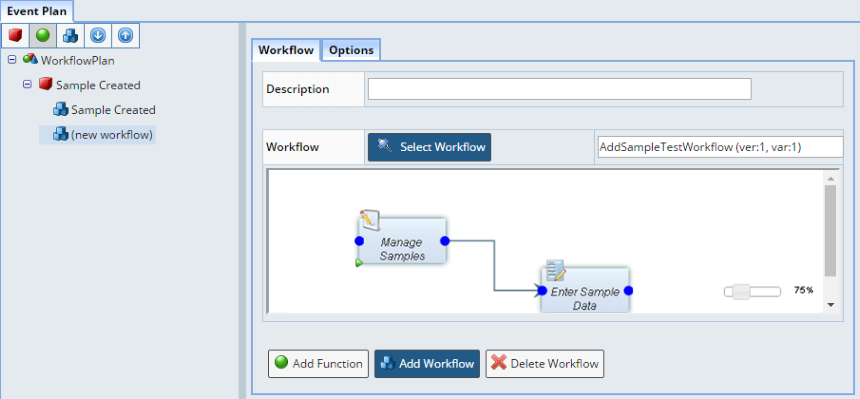Click the Move Up arrow toolbar icon
The image size is (860, 399).
[x=126, y=36]
